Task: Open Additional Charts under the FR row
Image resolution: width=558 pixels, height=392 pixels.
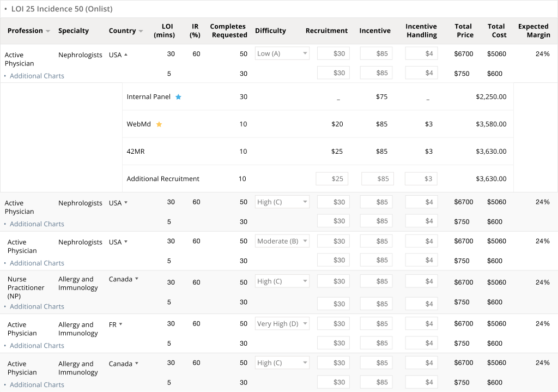Action: point(37,346)
